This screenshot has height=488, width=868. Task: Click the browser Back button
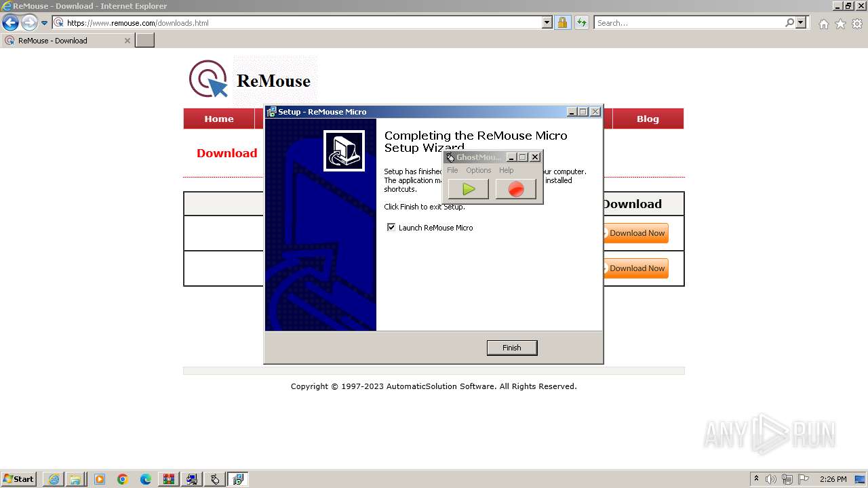click(10, 23)
